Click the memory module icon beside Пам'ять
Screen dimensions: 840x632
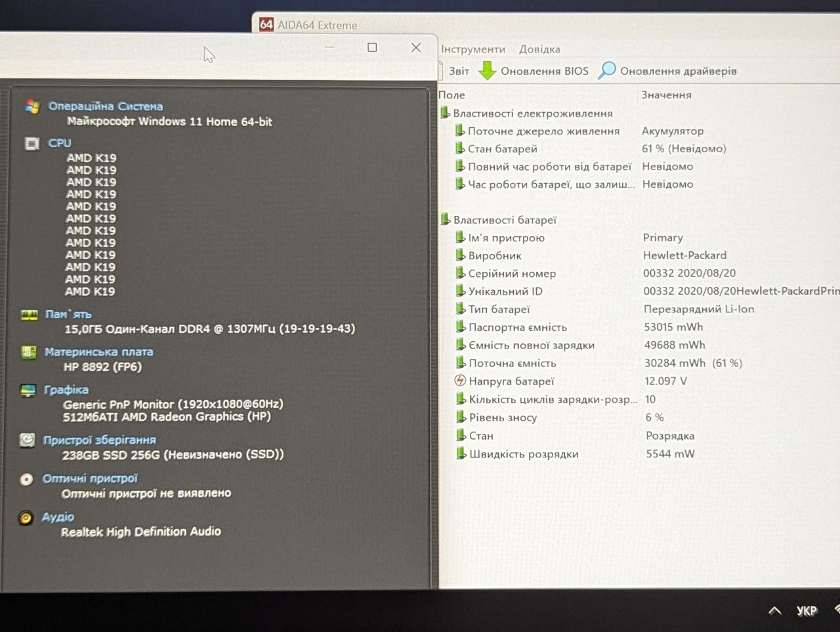[x=30, y=314]
